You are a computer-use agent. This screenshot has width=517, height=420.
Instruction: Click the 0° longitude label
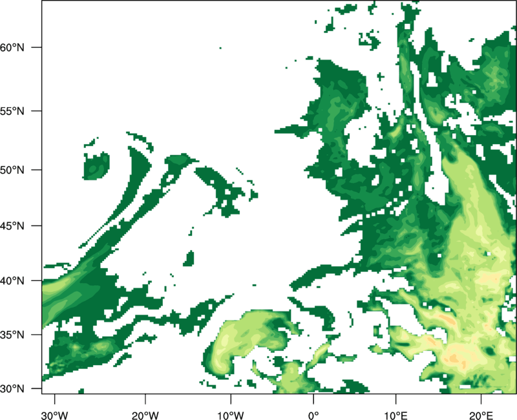pos(313,415)
